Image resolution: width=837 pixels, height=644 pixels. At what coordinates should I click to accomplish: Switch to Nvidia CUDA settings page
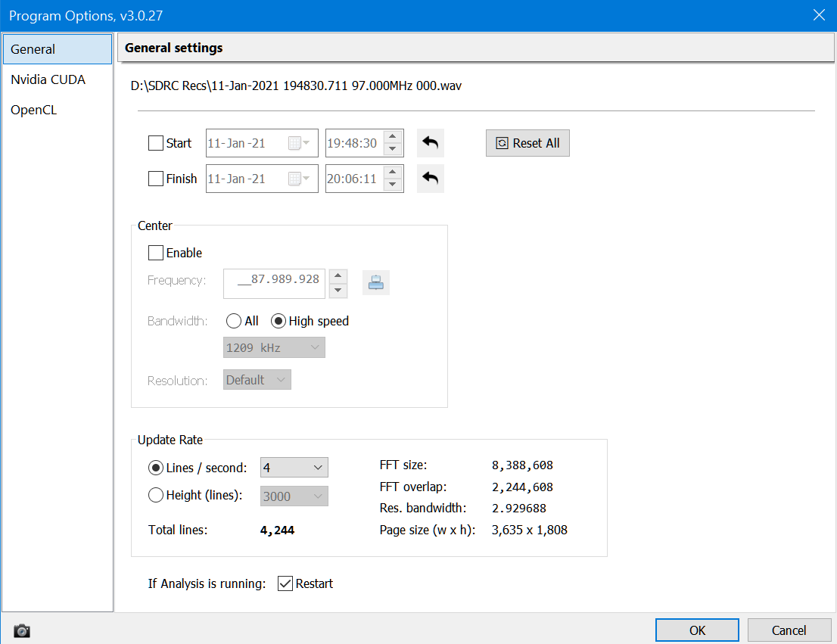point(48,79)
